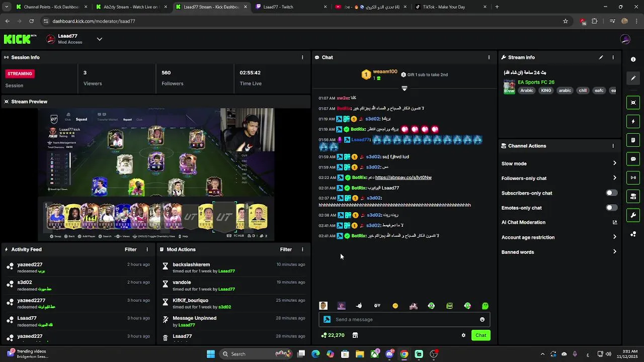Select the yellow face emote
This screenshot has height=362, width=644.
395,306
